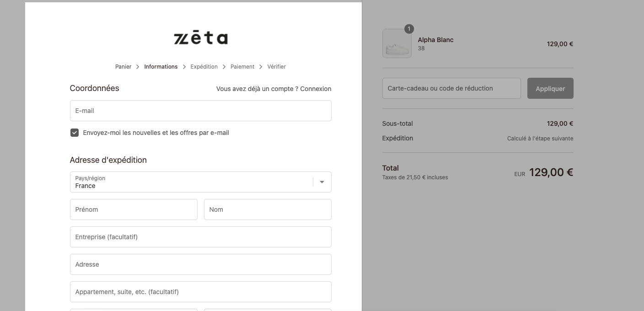Go to Panier breadcrumb step

[123, 67]
